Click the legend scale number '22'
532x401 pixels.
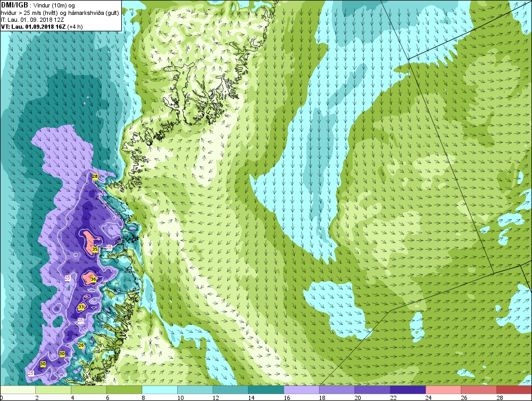tap(394, 398)
